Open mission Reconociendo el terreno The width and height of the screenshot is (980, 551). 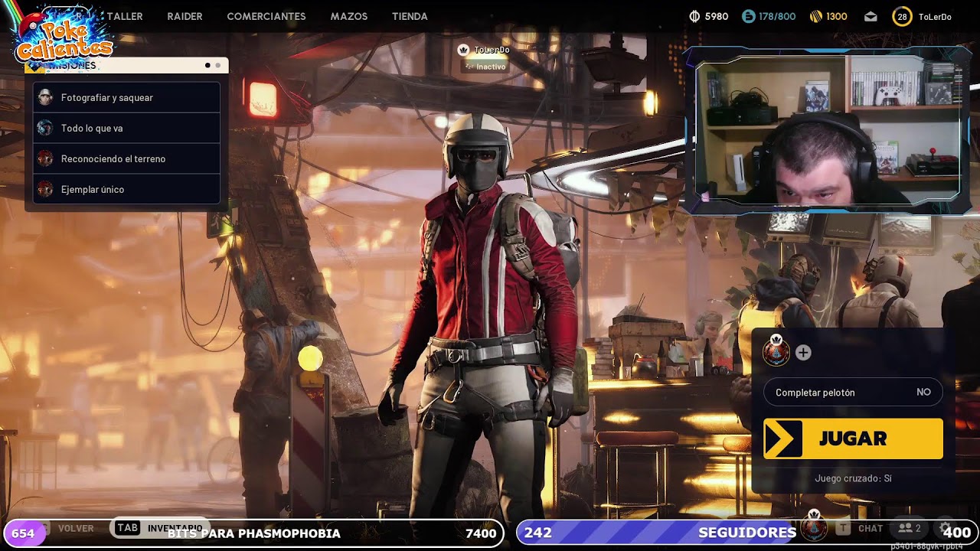point(127,158)
